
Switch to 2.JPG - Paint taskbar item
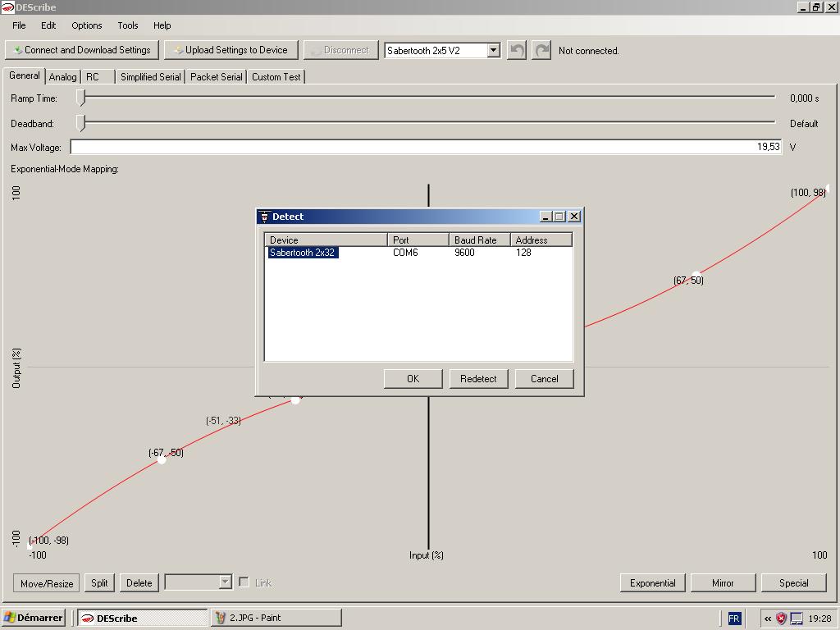[x=276, y=618]
